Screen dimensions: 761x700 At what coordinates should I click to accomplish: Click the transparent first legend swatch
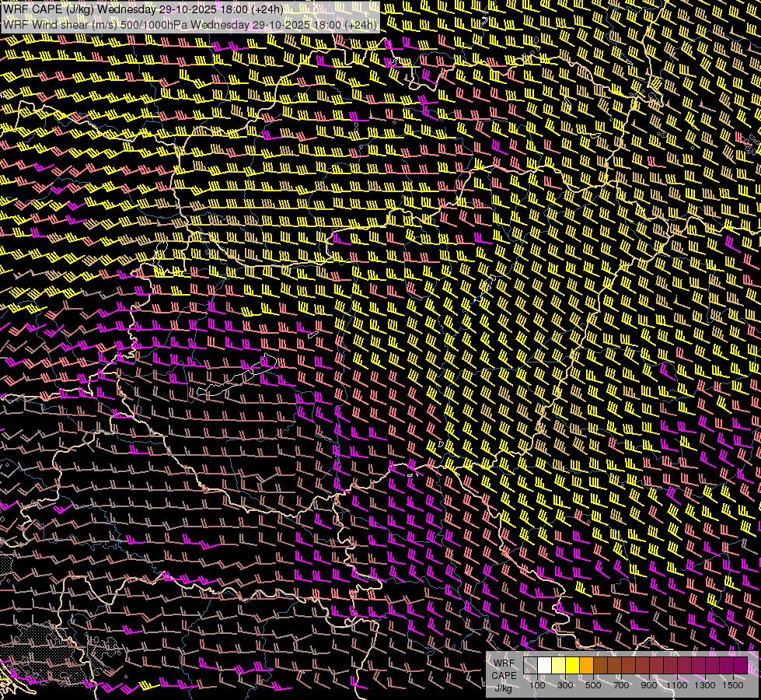pos(530,665)
